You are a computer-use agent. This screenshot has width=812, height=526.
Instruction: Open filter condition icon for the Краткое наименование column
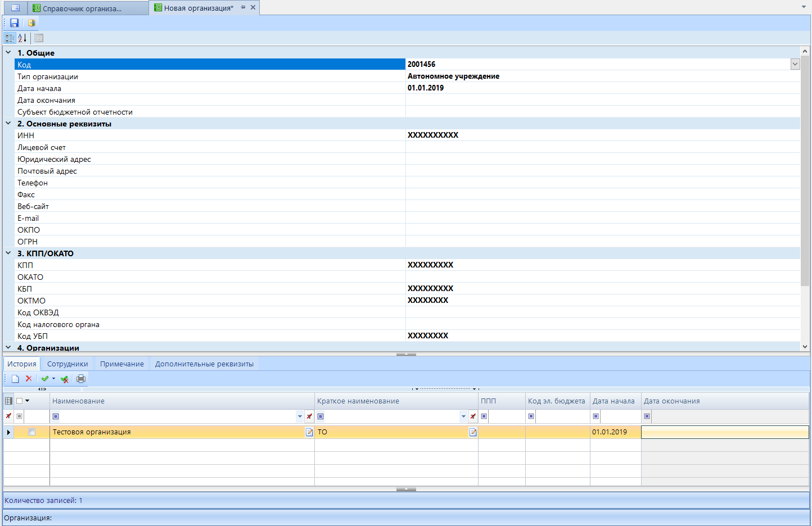click(x=321, y=416)
